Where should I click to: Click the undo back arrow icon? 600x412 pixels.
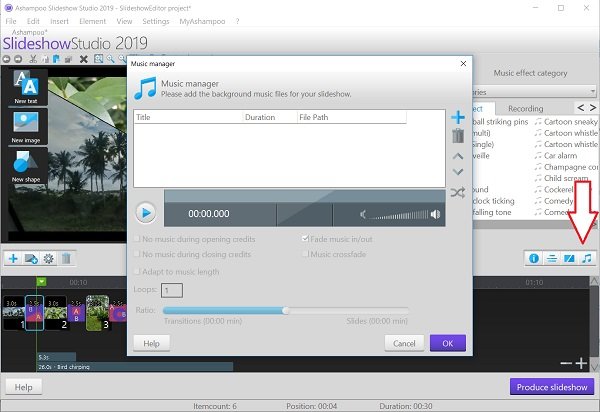point(6,59)
